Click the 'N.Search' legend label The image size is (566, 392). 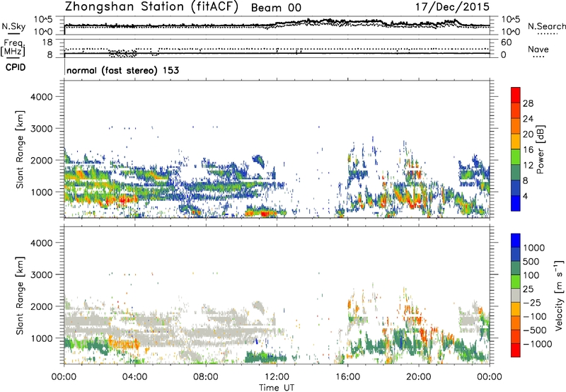point(546,26)
